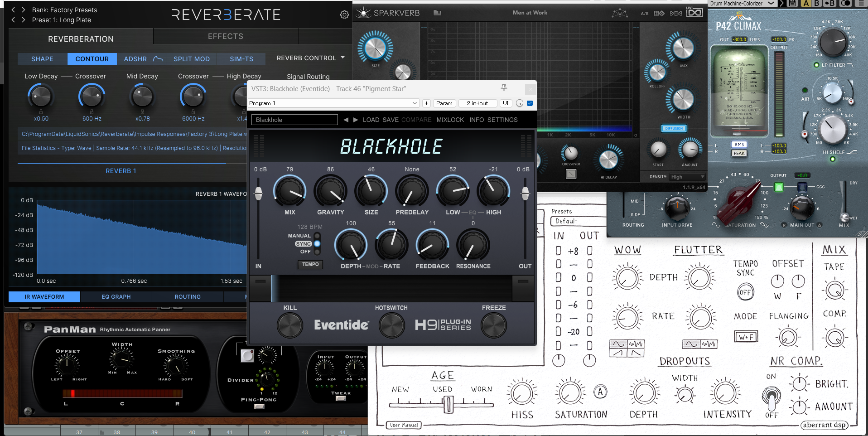
Task: Click the Blackhole KILL knob button
Action: pyautogui.click(x=290, y=325)
